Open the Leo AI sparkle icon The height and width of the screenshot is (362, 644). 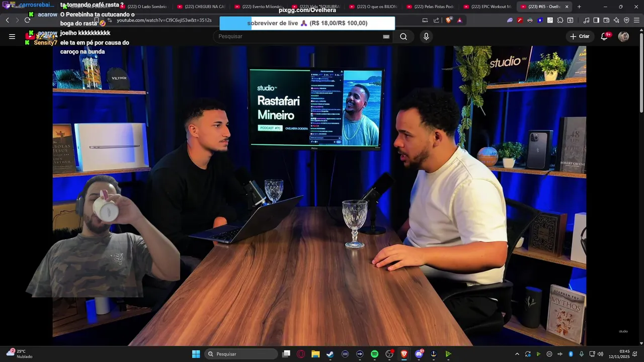[616, 20]
